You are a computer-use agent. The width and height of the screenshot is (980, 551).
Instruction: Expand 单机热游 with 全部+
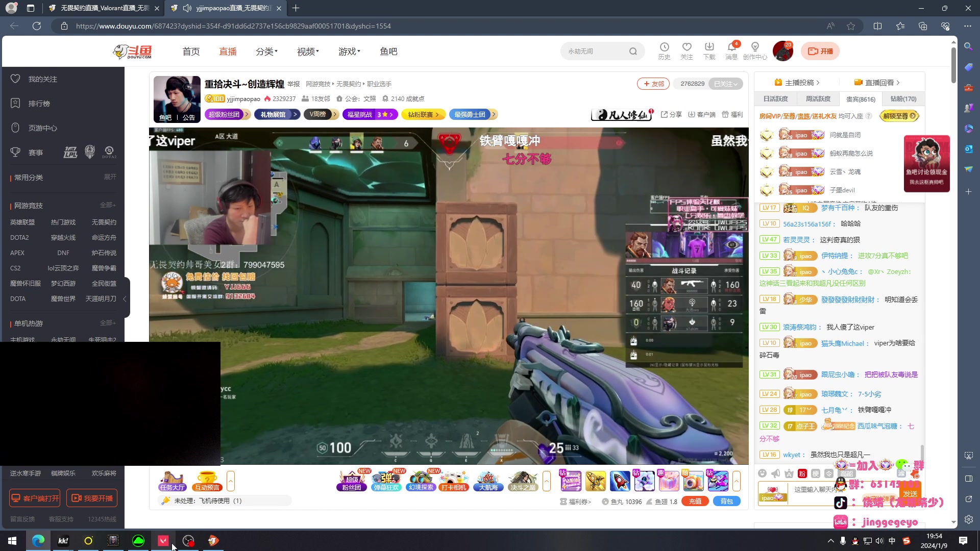coord(108,323)
